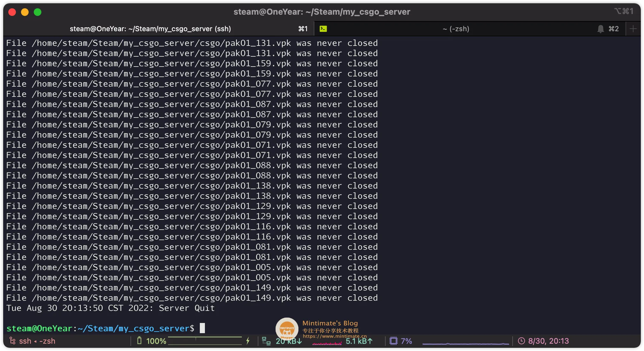Screen dimensions: 644x351
Task: Click the battery icon in status bar
Action: [x=139, y=341]
